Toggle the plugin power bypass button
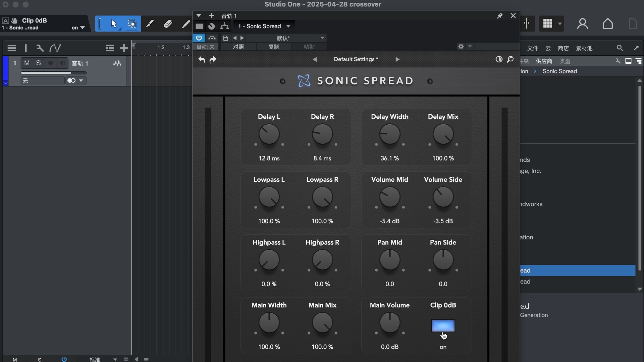Screen dimensions: 644x362 (x=199, y=38)
